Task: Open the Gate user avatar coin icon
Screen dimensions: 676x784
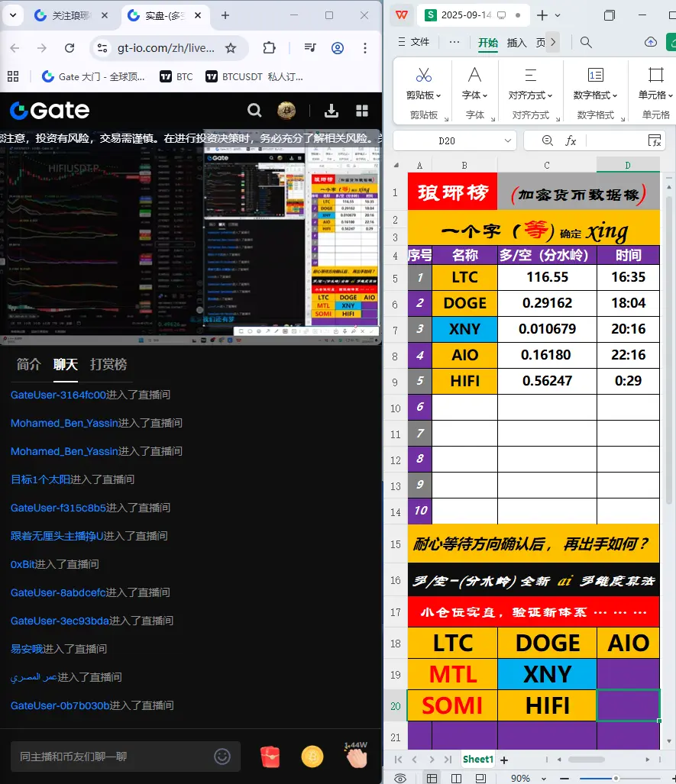Action: tap(286, 111)
